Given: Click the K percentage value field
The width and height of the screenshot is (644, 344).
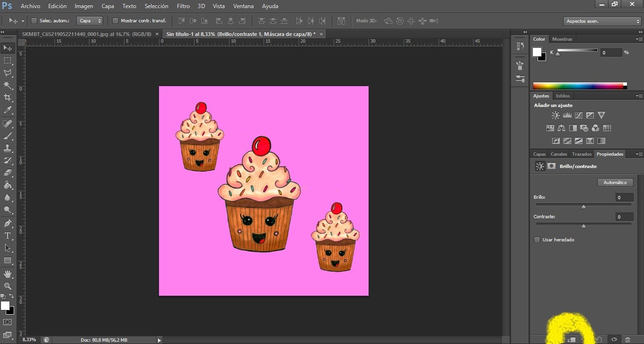Looking at the screenshot, I should coord(611,53).
